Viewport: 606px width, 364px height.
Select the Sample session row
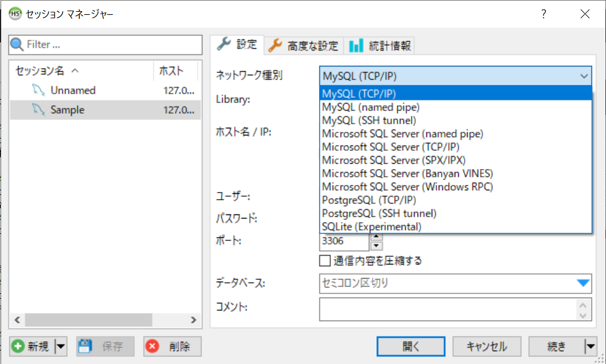pyautogui.click(x=105, y=110)
